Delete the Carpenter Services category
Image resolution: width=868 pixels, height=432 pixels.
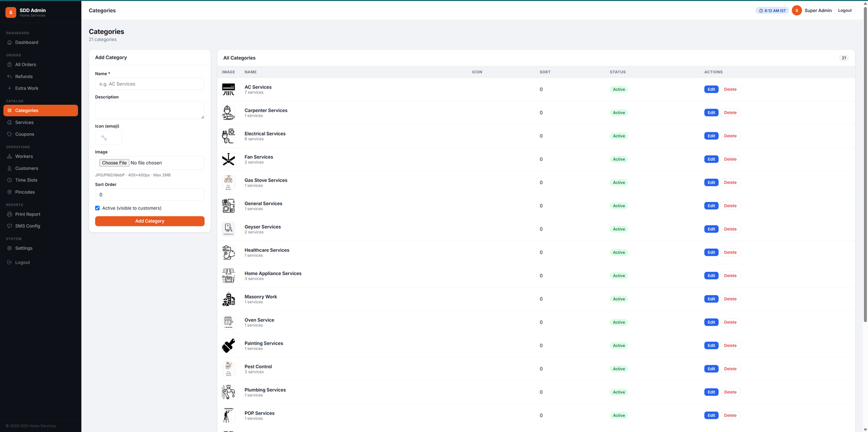(x=730, y=113)
